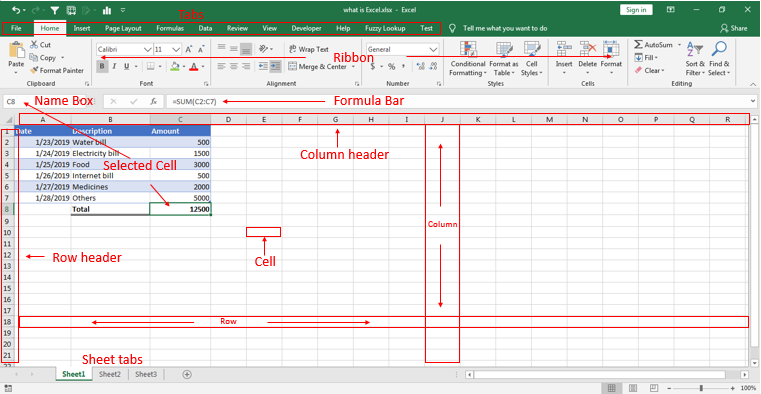Click the Format Painter brush

click(x=56, y=70)
